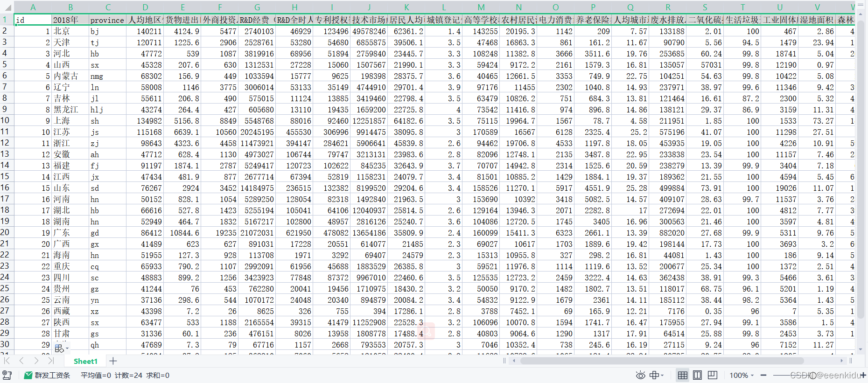Select the '西藏' cell
The image size is (868, 383).
pos(70,311)
